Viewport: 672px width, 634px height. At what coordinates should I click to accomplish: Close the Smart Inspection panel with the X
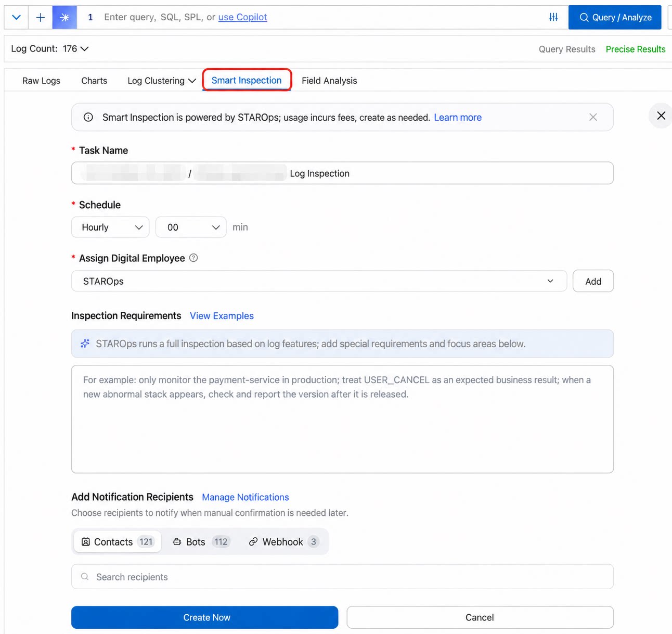[661, 116]
